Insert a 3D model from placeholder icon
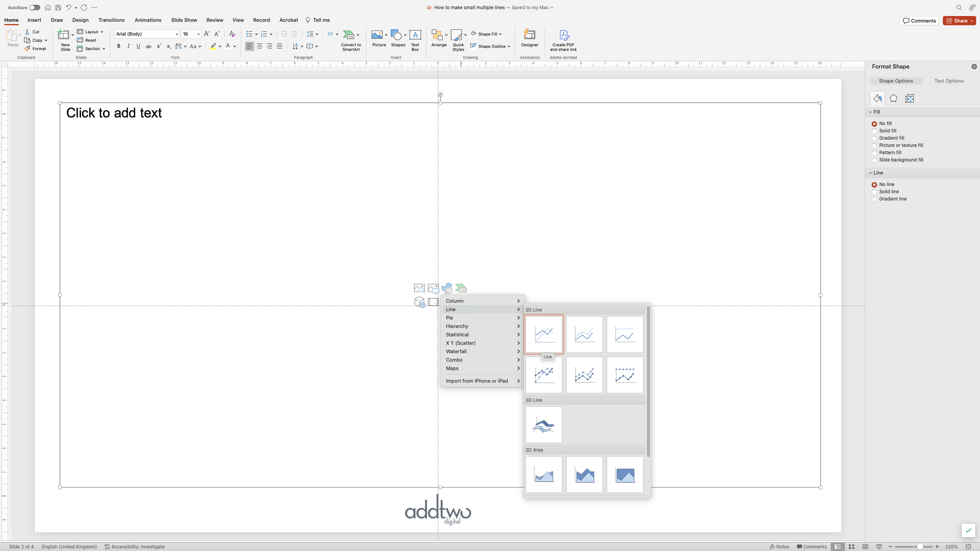 419,302
